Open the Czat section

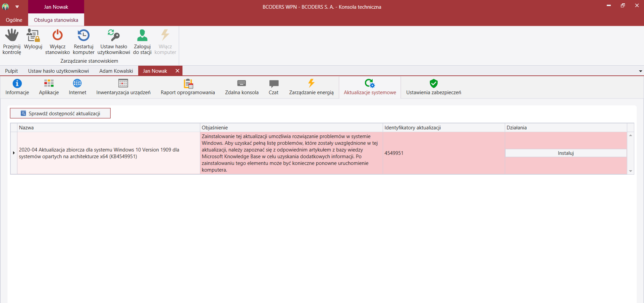coord(274,87)
